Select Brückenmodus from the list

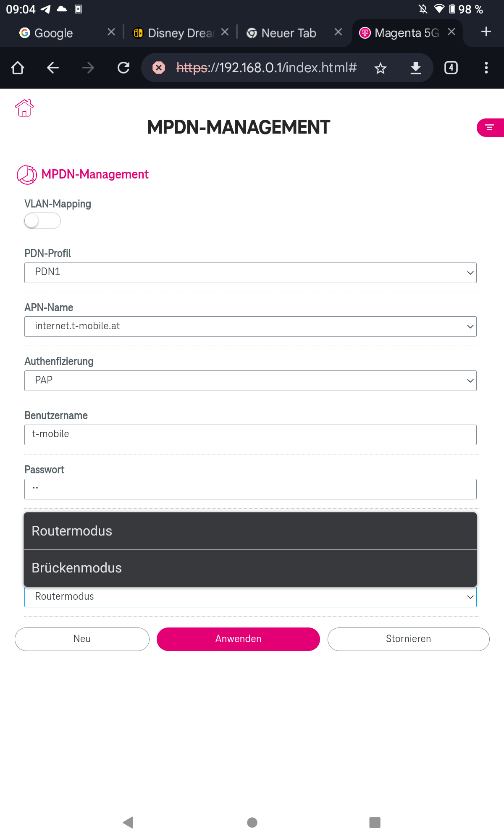250,568
